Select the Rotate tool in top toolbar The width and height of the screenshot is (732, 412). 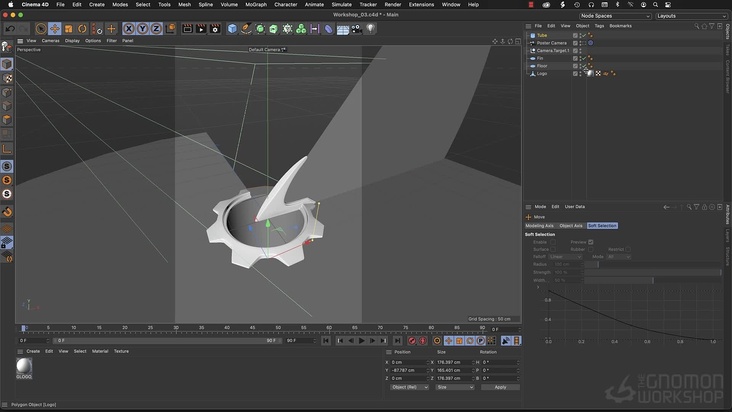pos(83,29)
